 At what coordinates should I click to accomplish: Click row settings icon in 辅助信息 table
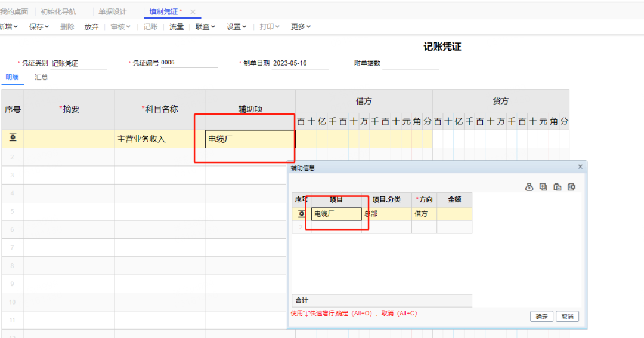coord(302,214)
